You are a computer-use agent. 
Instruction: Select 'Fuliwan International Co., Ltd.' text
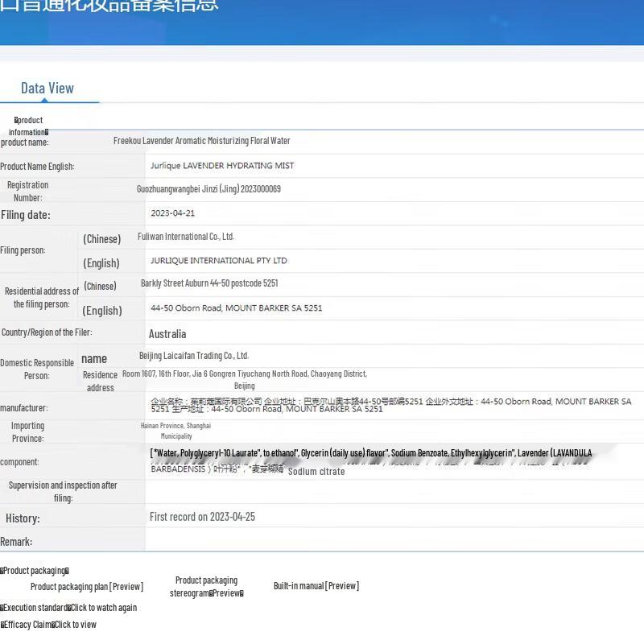point(186,237)
